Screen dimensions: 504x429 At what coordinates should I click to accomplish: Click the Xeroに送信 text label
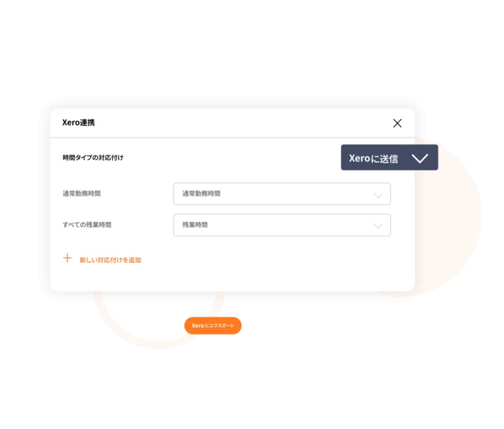tap(373, 158)
